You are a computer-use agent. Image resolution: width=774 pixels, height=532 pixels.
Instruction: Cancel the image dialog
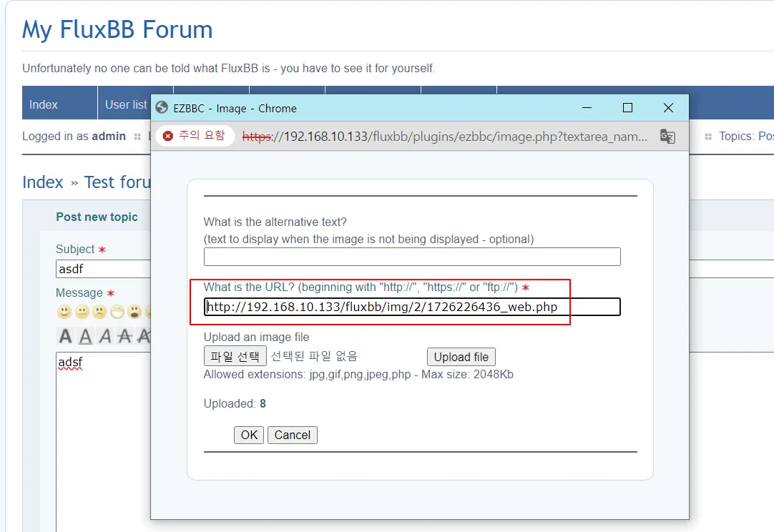tap(293, 435)
